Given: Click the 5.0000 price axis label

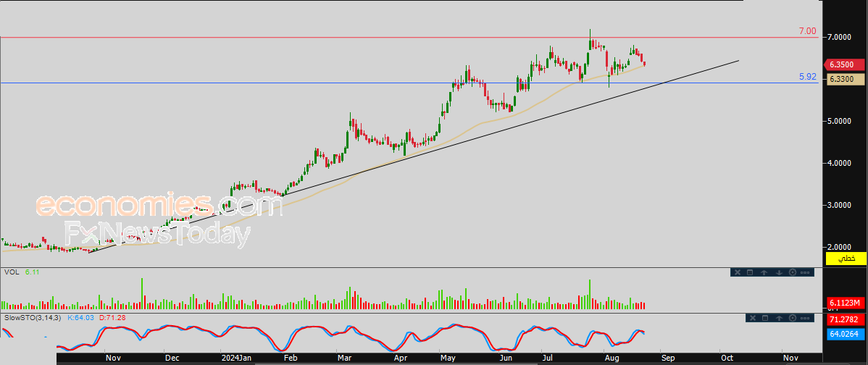Looking at the screenshot, I should (840, 121).
